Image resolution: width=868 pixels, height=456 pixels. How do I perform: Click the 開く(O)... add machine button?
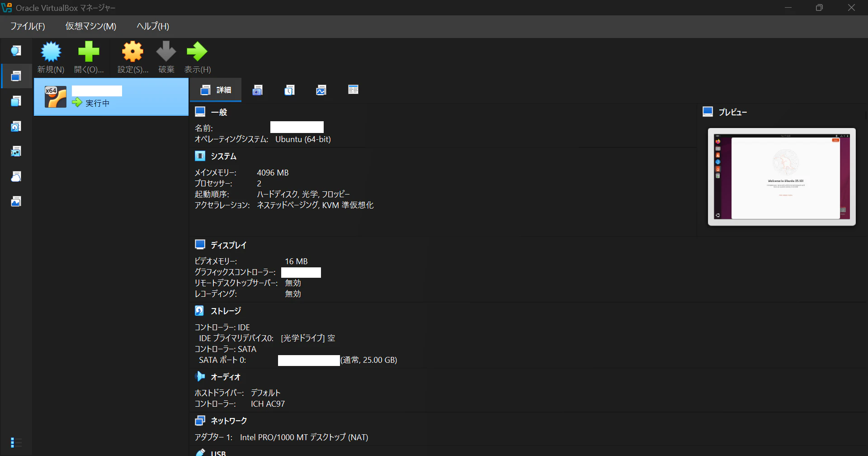click(x=89, y=57)
